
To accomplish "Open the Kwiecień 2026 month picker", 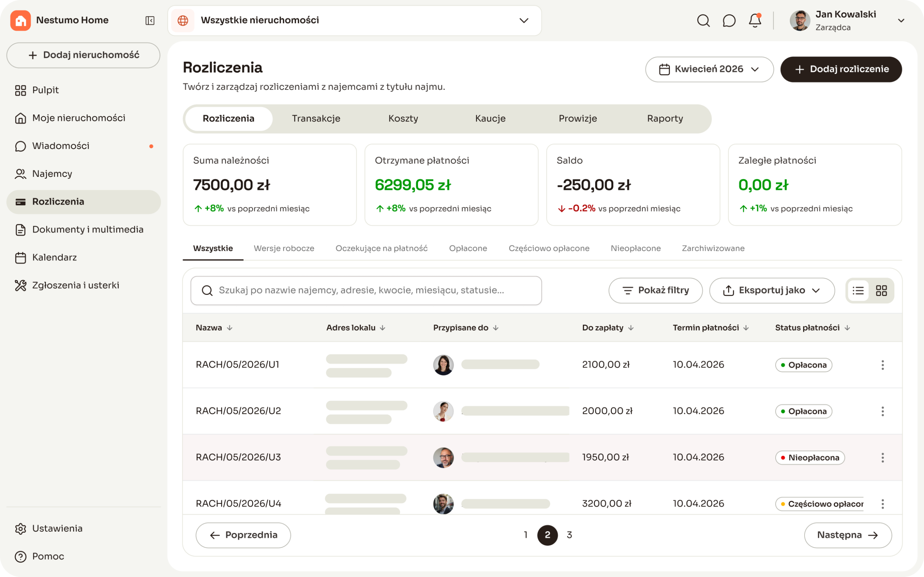I will pyautogui.click(x=709, y=69).
